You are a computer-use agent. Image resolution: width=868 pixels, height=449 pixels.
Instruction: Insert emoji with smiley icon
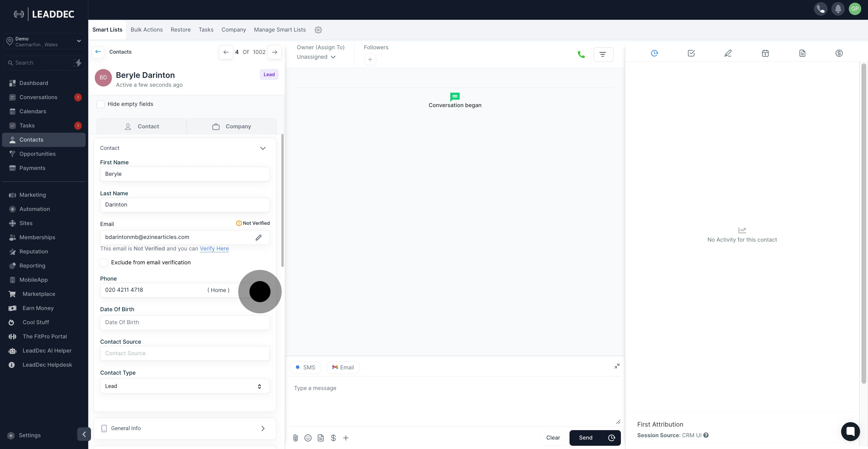[308, 438]
